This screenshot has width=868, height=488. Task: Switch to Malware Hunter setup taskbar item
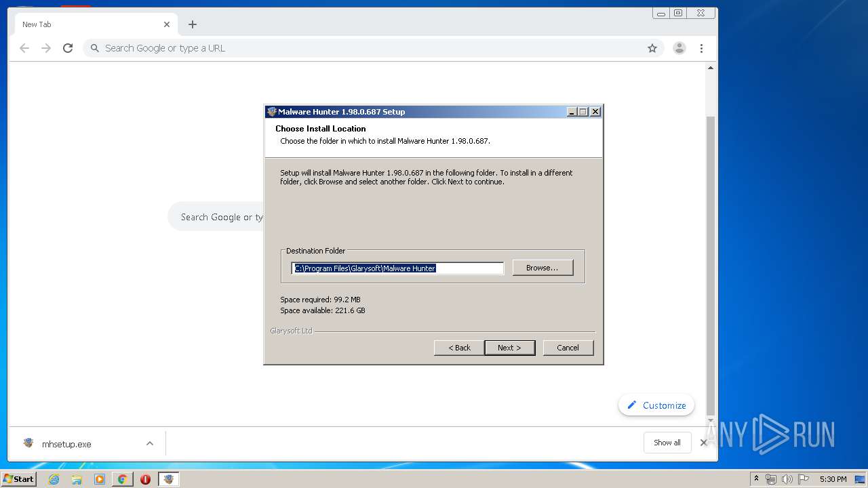pos(168,479)
